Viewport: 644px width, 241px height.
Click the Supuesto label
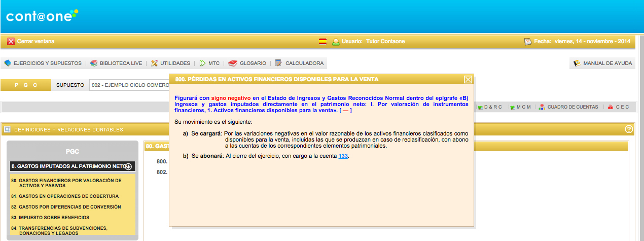(70, 85)
